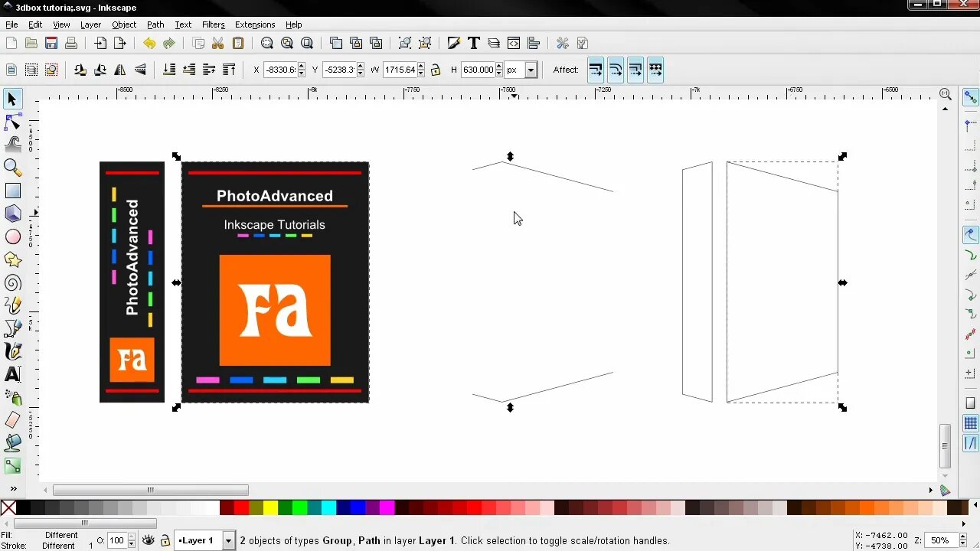Image resolution: width=980 pixels, height=551 pixels.
Task: Pick the cyan palette swatch
Action: [x=328, y=507]
